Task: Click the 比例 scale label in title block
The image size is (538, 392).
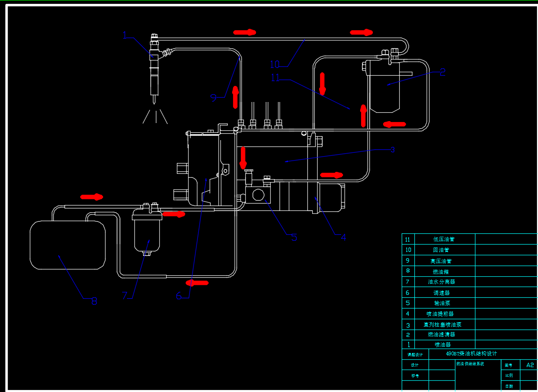Action: point(509,375)
